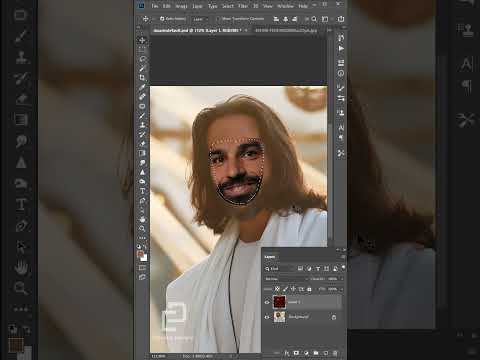Open the layer filter Kind dropdown
This screenshot has height=360, width=480.
point(279,269)
